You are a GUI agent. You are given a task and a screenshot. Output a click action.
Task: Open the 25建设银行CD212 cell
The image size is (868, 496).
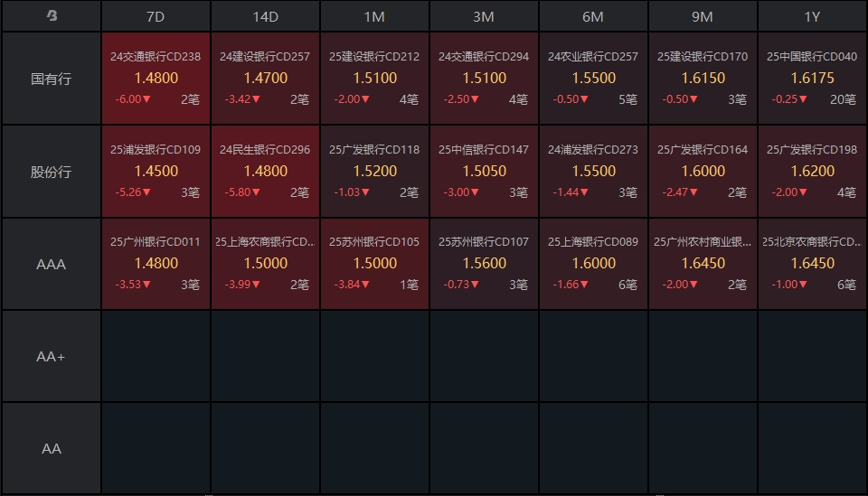point(374,78)
